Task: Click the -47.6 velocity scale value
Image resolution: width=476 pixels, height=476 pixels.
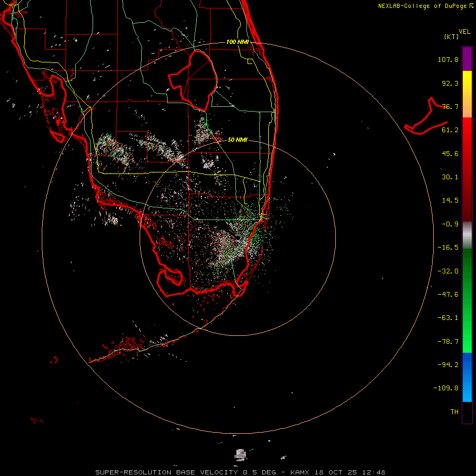Action: click(448, 295)
